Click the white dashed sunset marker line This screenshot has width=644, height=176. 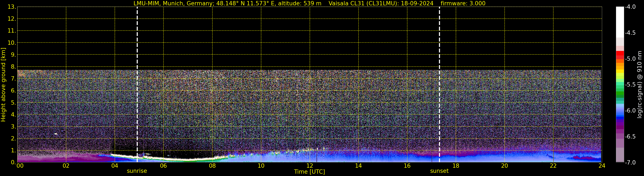[439, 85]
